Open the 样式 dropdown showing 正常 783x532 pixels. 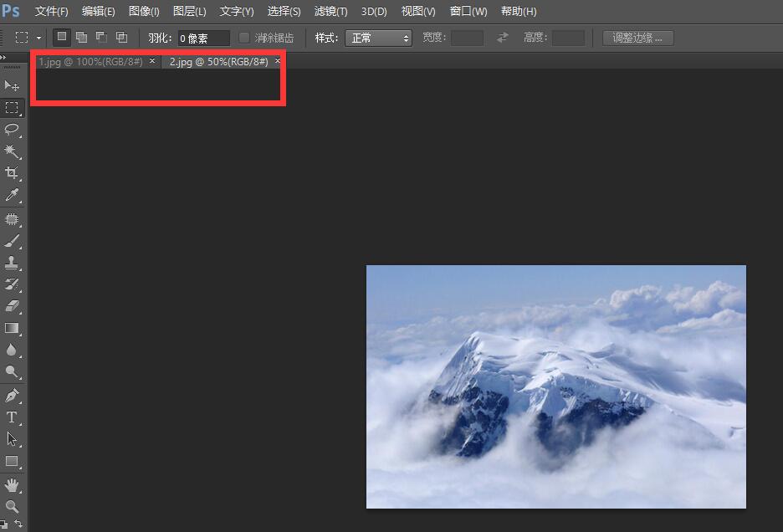[x=378, y=38]
